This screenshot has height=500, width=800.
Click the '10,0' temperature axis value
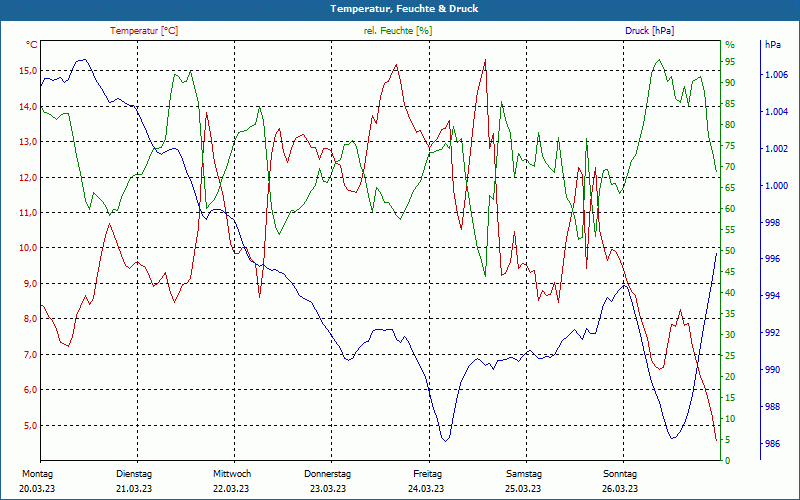tap(28, 248)
